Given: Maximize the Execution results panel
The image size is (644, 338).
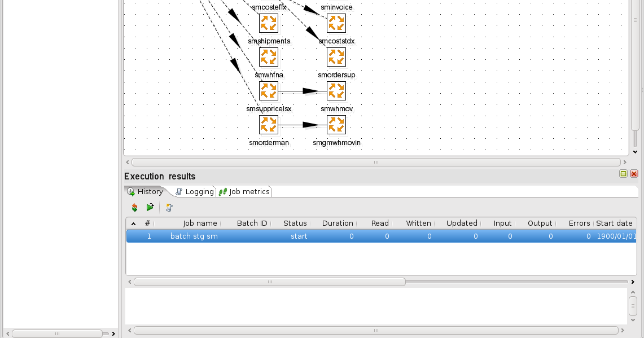Looking at the screenshot, I should click(624, 173).
